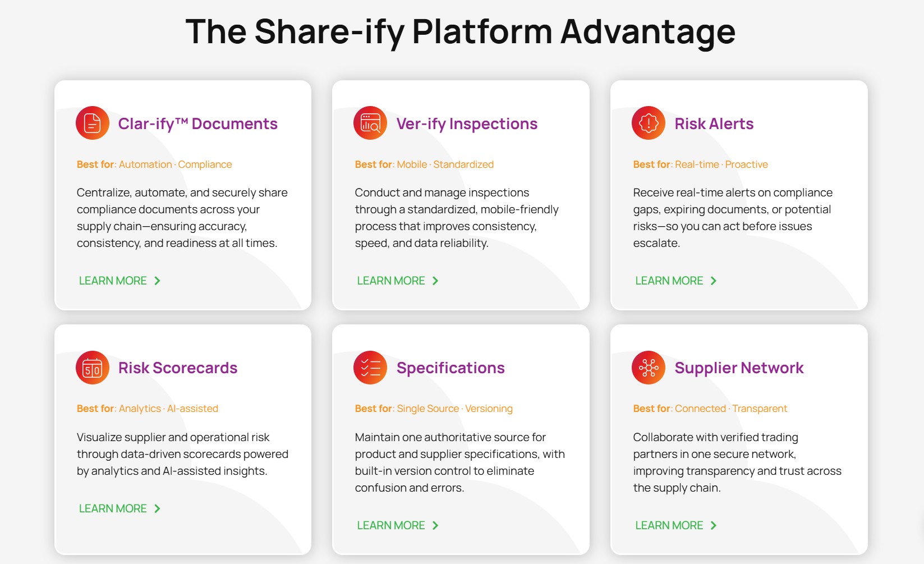The height and width of the screenshot is (564, 924).
Task: Click the chevron arrow beside Supplier Network Learn More
Action: (x=714, y=525)
